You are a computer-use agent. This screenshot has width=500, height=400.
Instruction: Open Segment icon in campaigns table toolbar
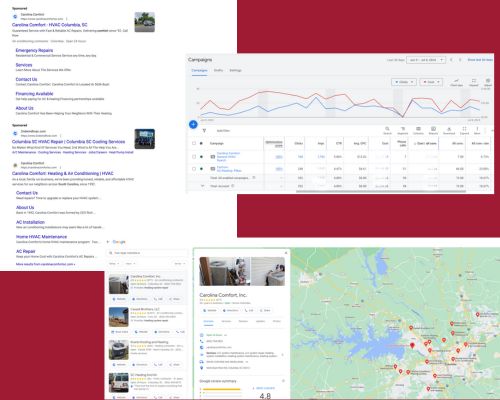pyautogui.click(x=403, y=130)
